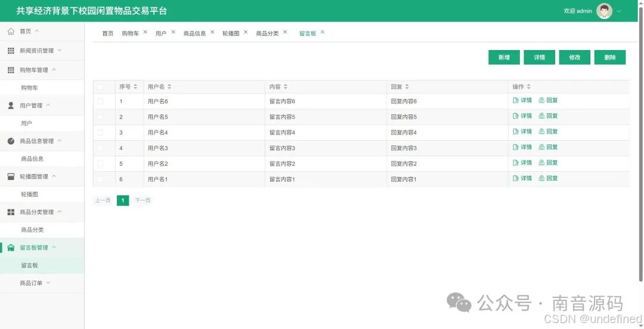The width and height of the screenshot is (644, 329).
Task: Open 回复 for row 用户名5
Action: click(549, 116)
